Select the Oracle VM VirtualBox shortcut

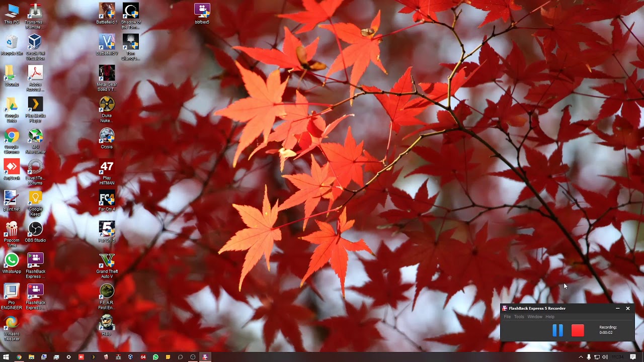(35, 47)
